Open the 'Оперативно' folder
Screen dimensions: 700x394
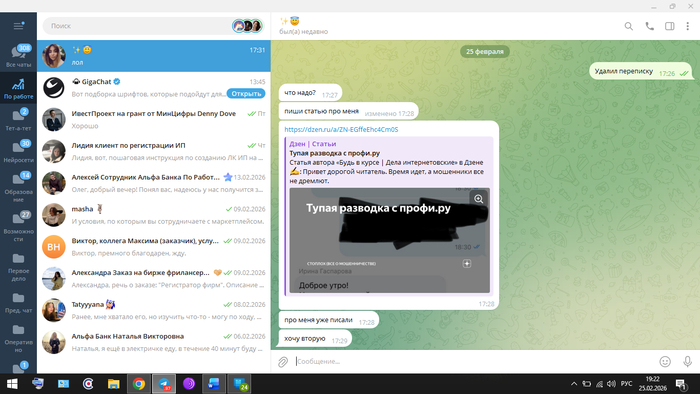[x=18, y=338]
